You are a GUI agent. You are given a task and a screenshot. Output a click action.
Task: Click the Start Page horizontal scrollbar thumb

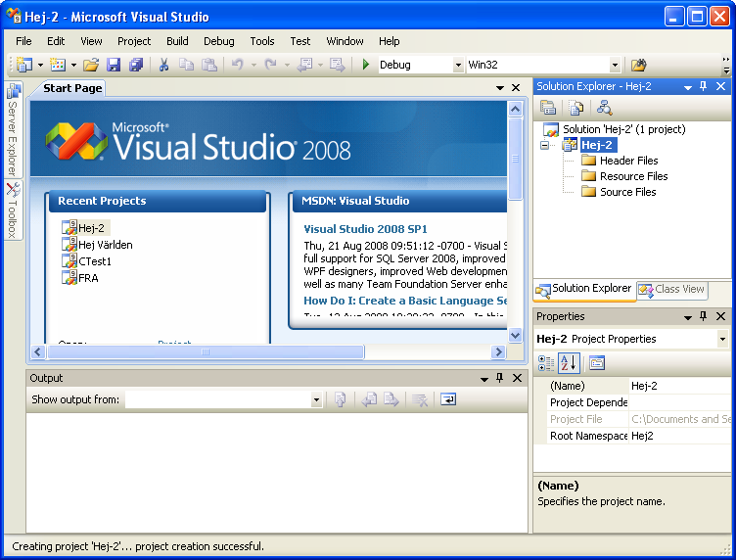click(206, 351)
